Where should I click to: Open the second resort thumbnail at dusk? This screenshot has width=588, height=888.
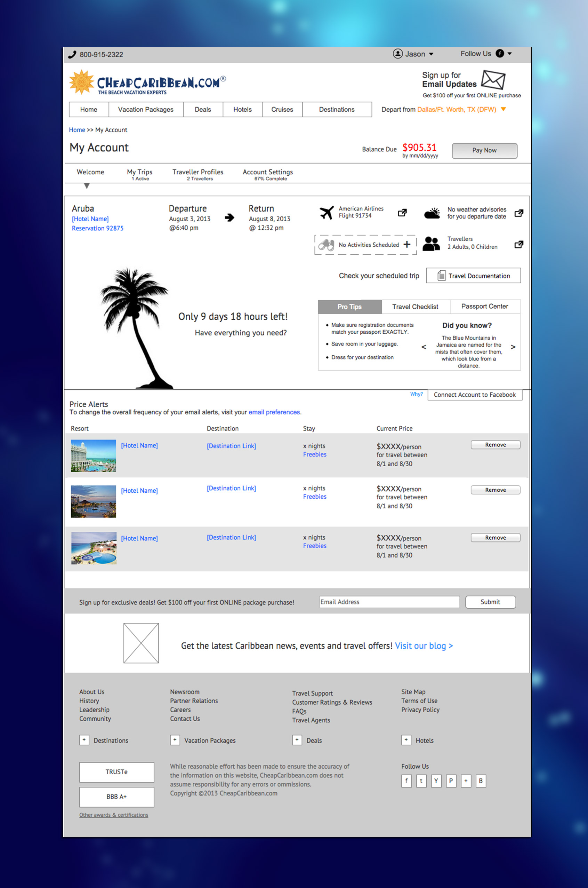point(94,501)
